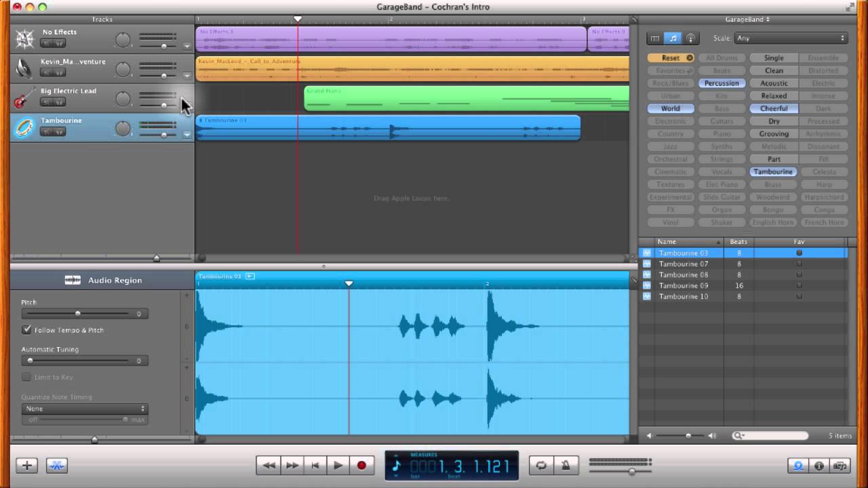Go to the beginning of the song
This screenshot has width=868, height=488.
click(x=315, y=465)
